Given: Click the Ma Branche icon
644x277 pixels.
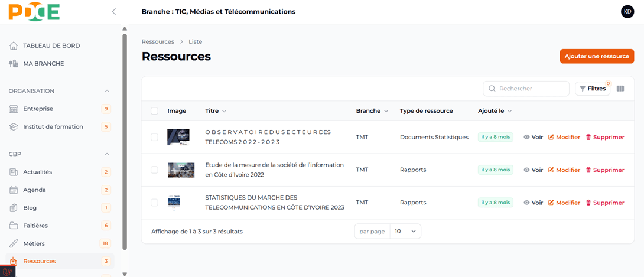Looking at the screenshot, I should [14, 64].
